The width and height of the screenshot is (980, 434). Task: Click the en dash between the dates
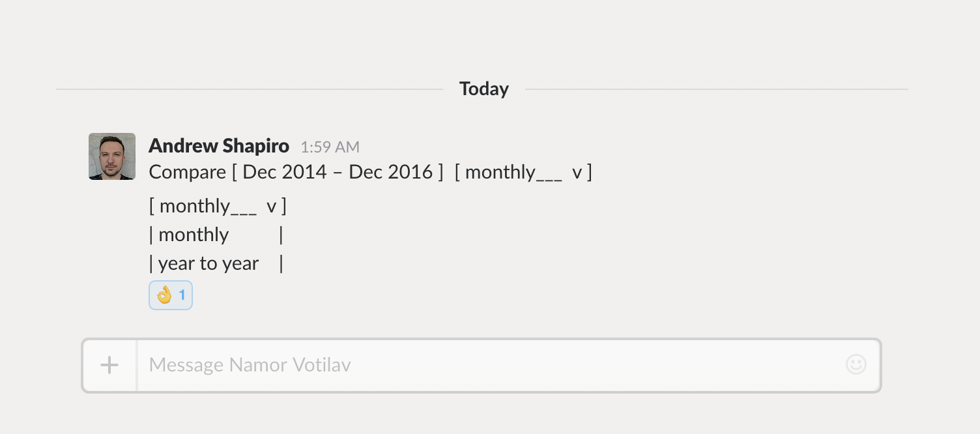[339, 172]
